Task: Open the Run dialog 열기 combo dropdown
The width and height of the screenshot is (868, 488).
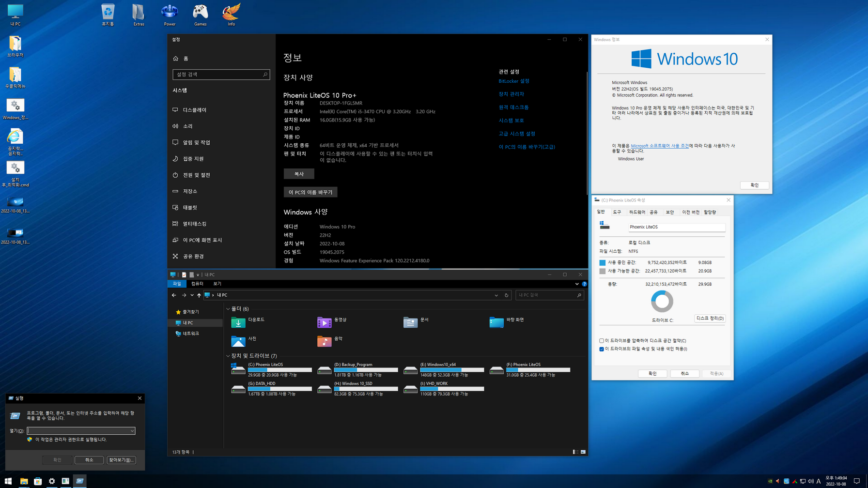Action: (x=132, y=431)
